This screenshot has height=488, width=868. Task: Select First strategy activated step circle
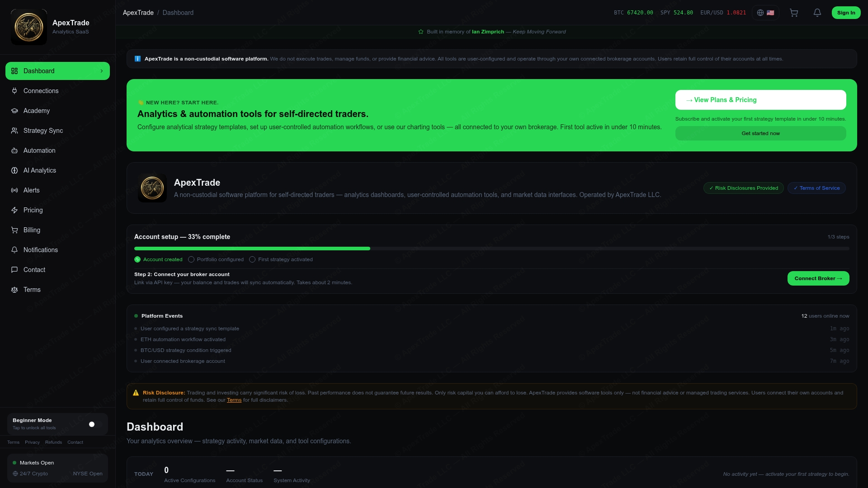point(252,259)
